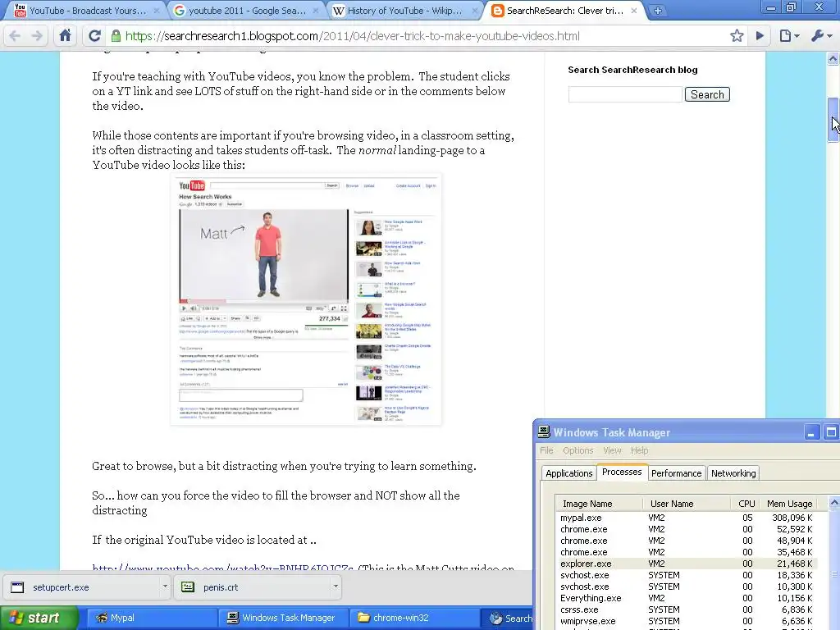Viewport: 840px width, 630px height.
Task: Click the Windows Task Manager title bar icon
Action: tap(544, 431)
